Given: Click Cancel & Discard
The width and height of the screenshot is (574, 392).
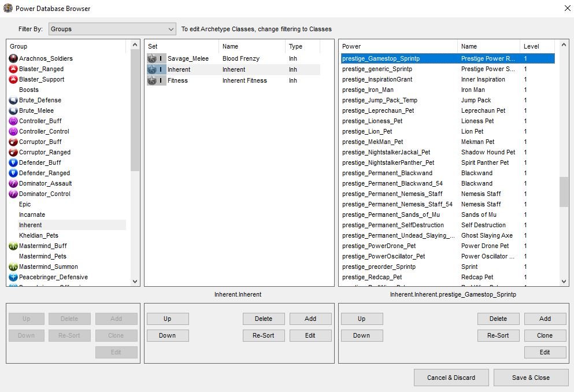Looking at the screenshot, I should coord(451,378).
